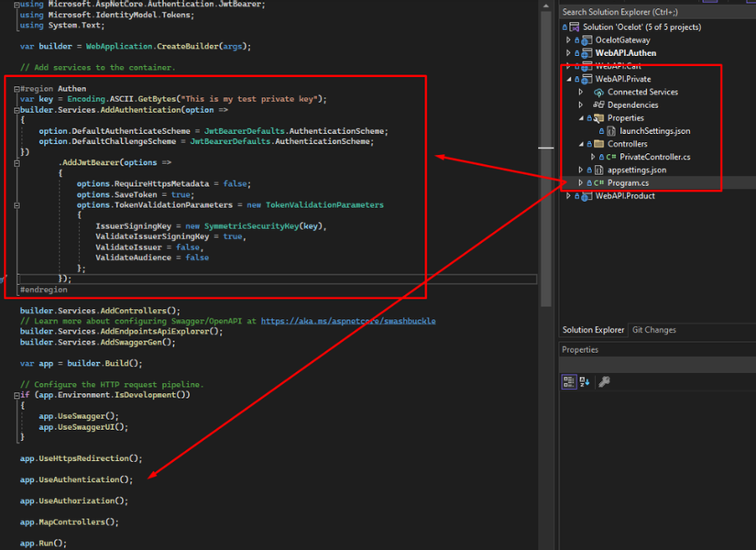Select Program.cs in Solution Explorer
Screen dimensions: 756x550
[x=628, y=182]
